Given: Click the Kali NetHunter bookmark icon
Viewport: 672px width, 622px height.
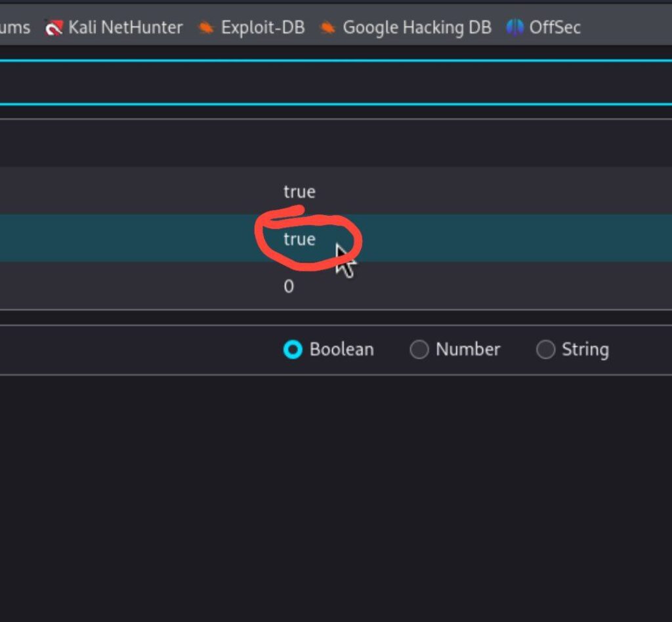Looking at the screenshot, I should pyautogui.click(x=54, y=28).
